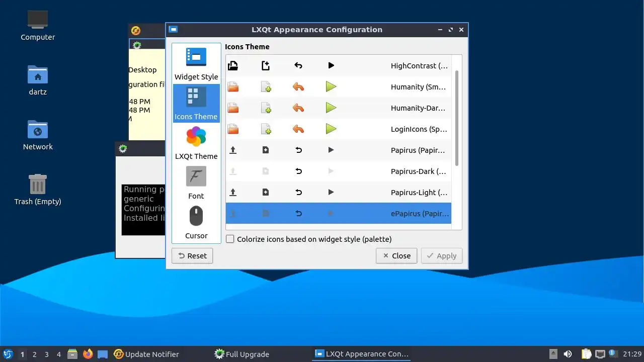Launch file manager from the panel
The image size is (644, 362).
point(72,354)
